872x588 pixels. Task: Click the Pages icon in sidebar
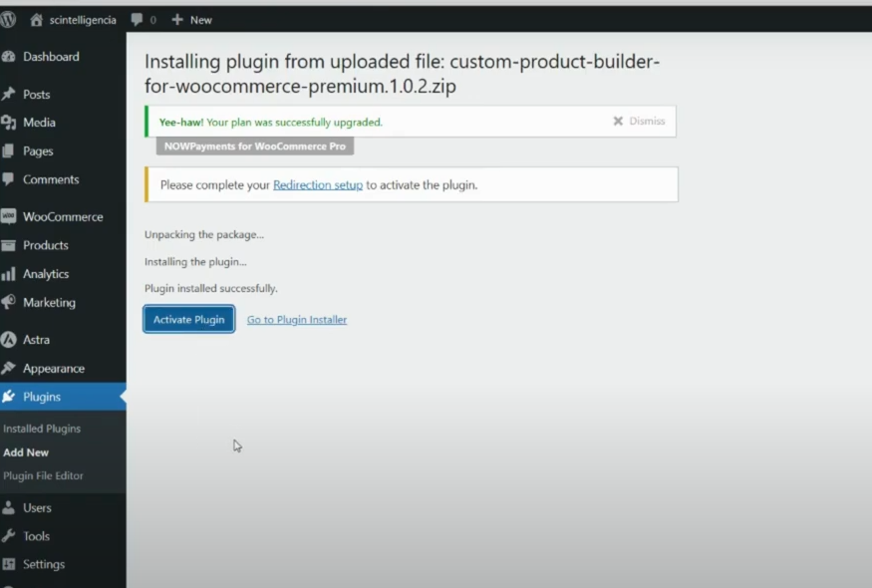(x=8, y=150)
